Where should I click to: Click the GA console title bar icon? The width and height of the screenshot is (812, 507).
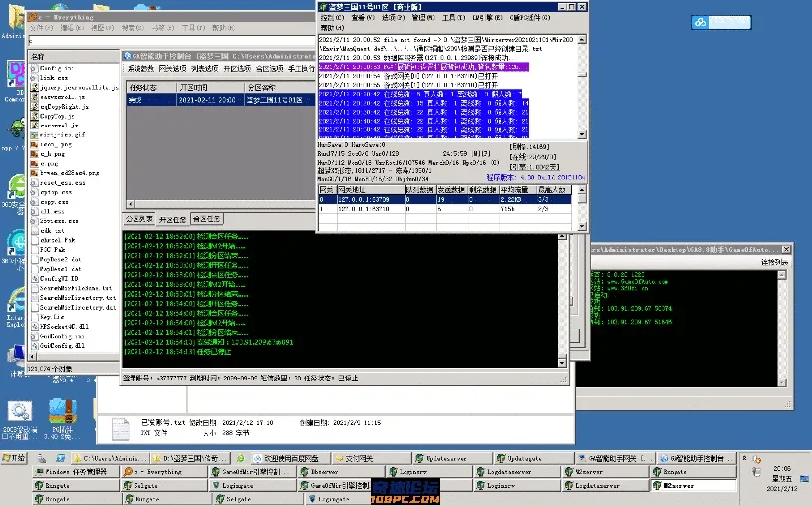127,56
